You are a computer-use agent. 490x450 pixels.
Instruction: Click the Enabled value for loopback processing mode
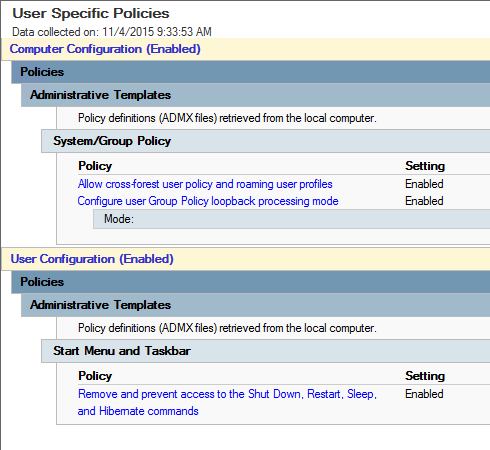424,201
